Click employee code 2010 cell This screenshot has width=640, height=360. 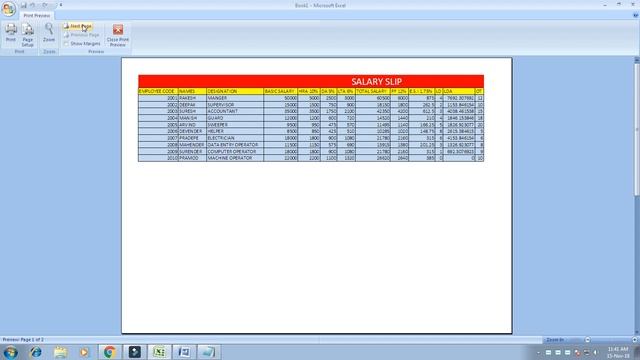coord(158,158)
